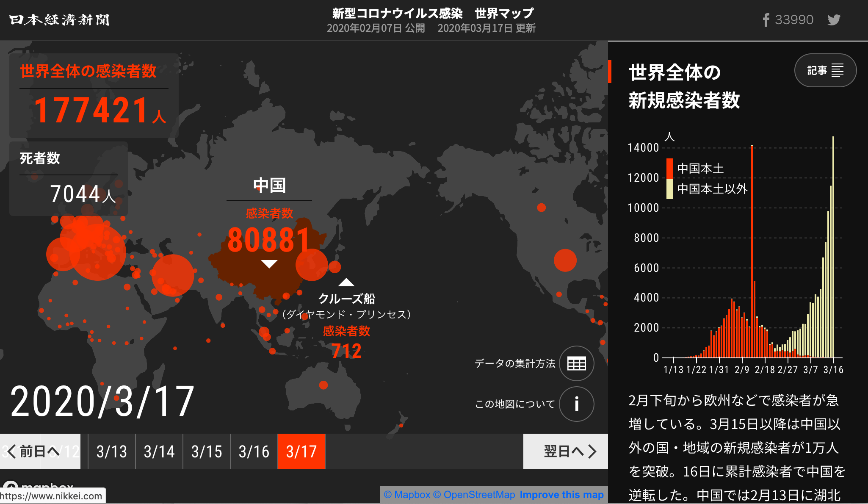
Task: Go to next day with 翌日へ
Action: pyautogui.click(x=566, y=451)
